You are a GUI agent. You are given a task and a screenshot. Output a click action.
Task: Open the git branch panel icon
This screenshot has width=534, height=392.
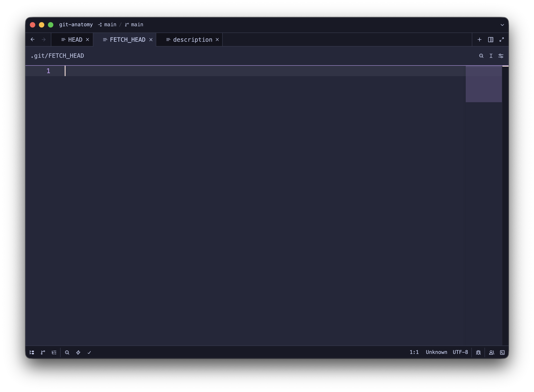(43, 352)
